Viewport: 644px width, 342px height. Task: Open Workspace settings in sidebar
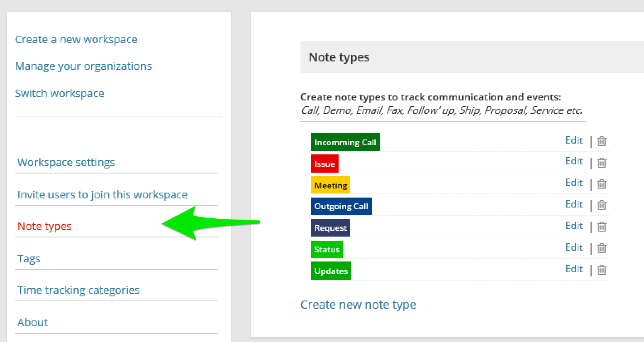tap(66, 162)
